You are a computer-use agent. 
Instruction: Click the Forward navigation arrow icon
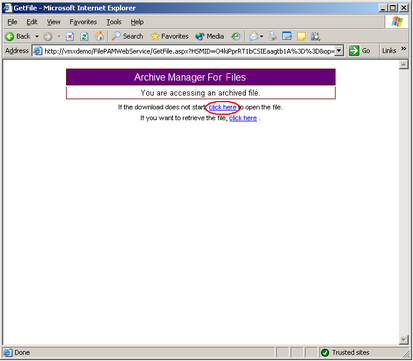click(48, 36)
